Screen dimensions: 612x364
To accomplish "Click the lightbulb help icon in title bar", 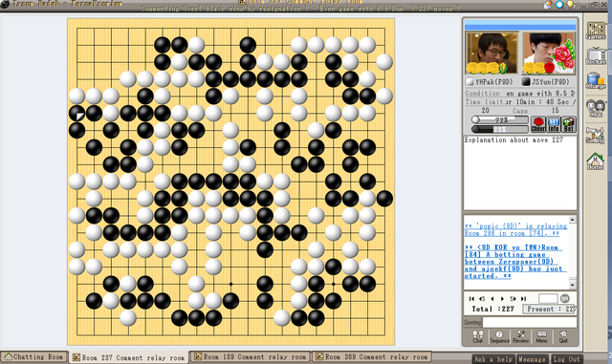I will point(571,5).
